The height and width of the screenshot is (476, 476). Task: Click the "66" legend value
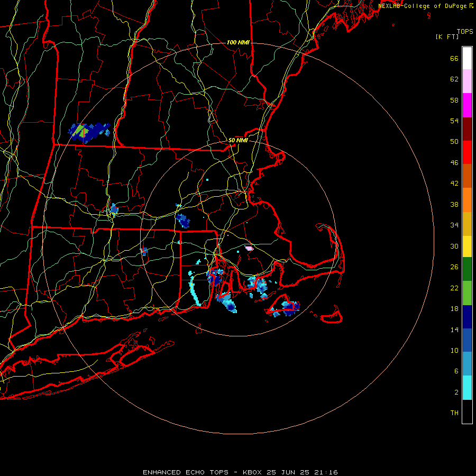[454, 58]
